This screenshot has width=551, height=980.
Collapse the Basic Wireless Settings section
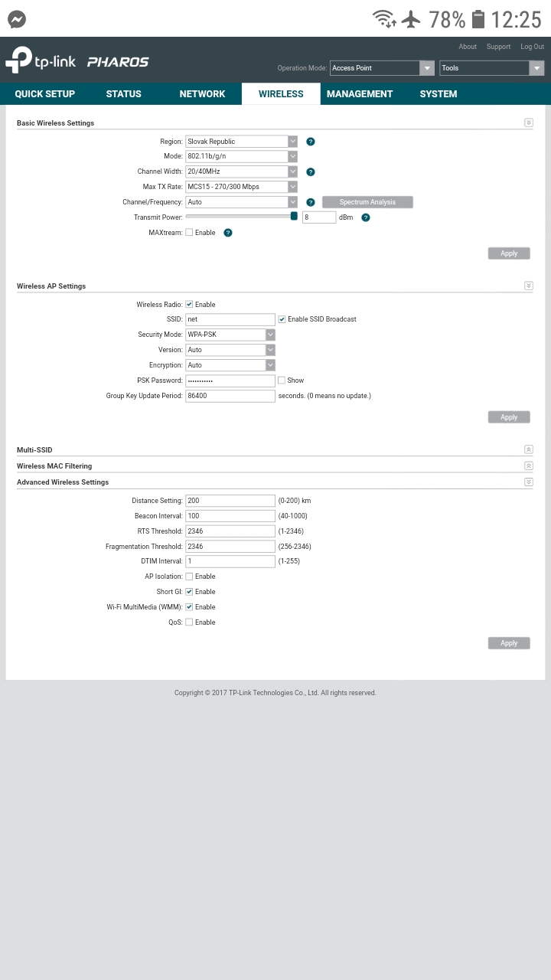pyautogui.click(x=528, y=122)
